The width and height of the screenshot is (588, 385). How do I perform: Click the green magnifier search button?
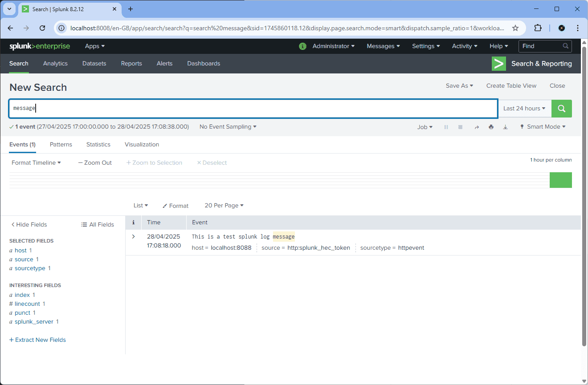coord(561,109)
